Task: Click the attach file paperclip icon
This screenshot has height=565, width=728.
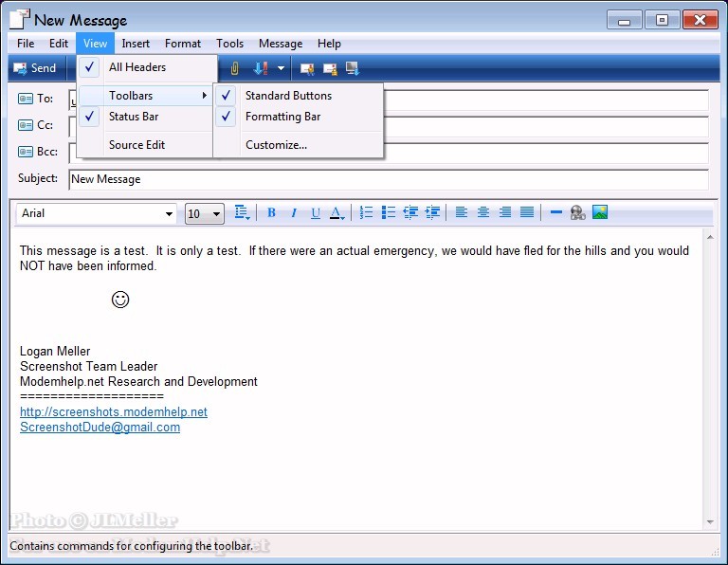Action: pyautogui.click(x=234, y=68)
